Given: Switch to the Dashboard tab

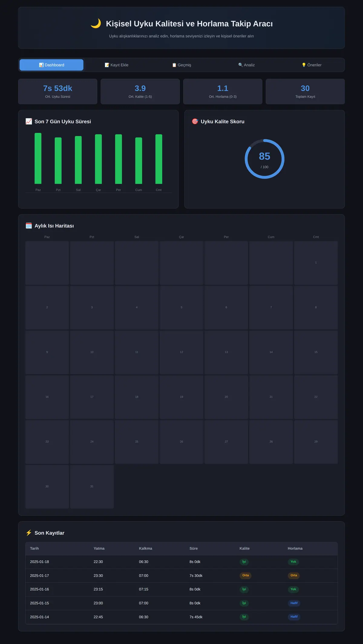Looking at the screenshot, I should [51, 65].
